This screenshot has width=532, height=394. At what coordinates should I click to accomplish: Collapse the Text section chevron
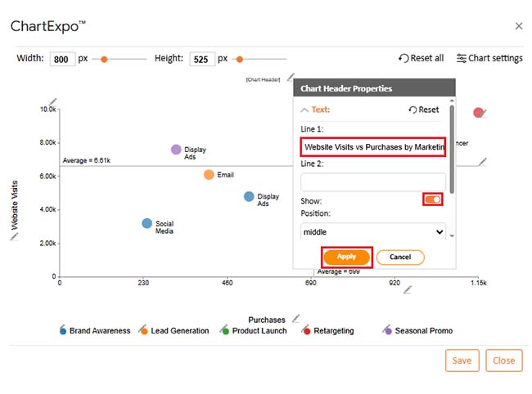coord(304,110)
